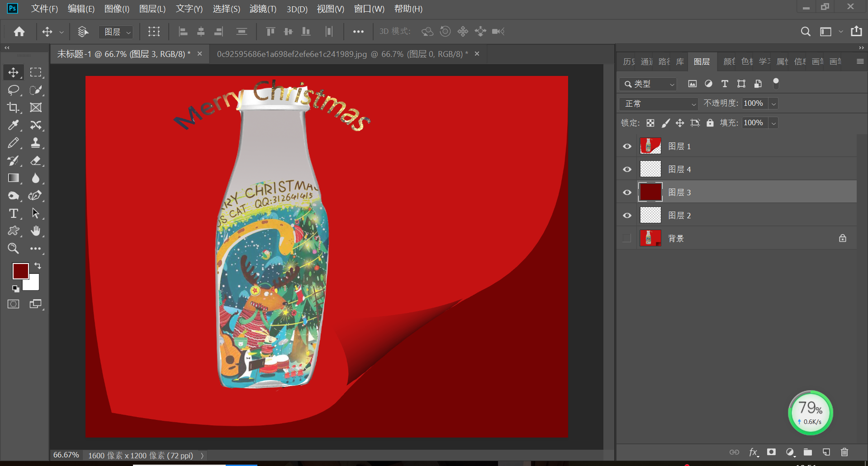
Task: Open the opacity 100% dropdown arrow
Action: click(774, 104)
